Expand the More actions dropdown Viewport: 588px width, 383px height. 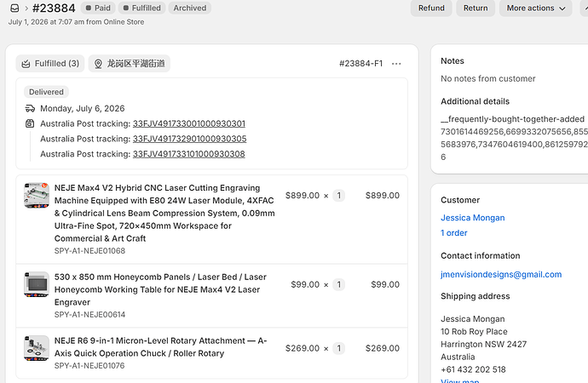(x=535, y=8)
